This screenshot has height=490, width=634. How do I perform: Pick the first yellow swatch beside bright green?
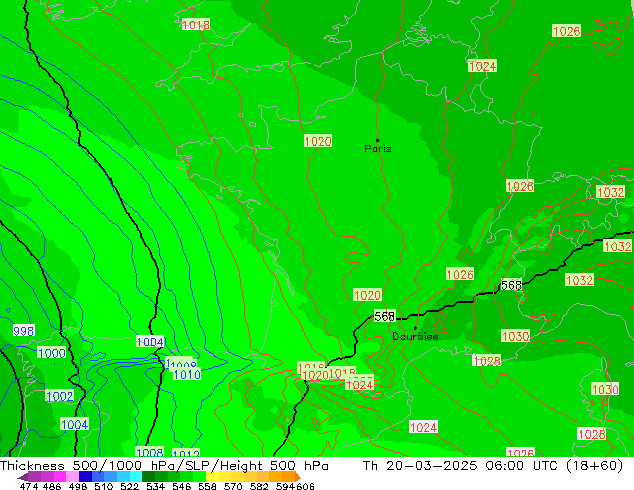tap(212, 476)
